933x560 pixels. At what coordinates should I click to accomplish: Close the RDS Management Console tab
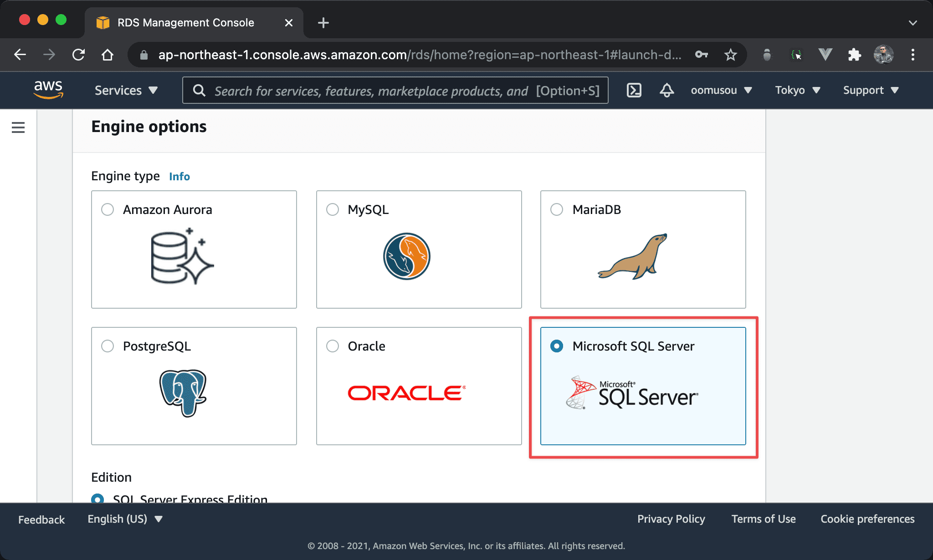coord(289,23)
